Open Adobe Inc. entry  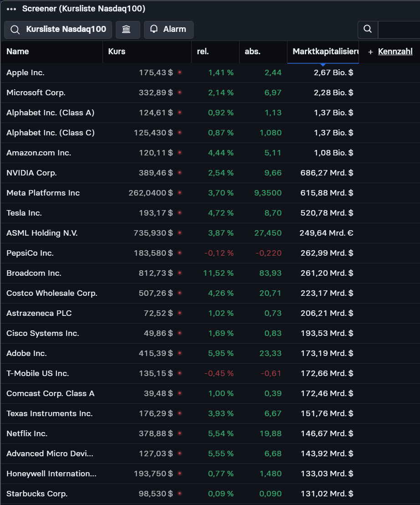(x=27, y=353)
